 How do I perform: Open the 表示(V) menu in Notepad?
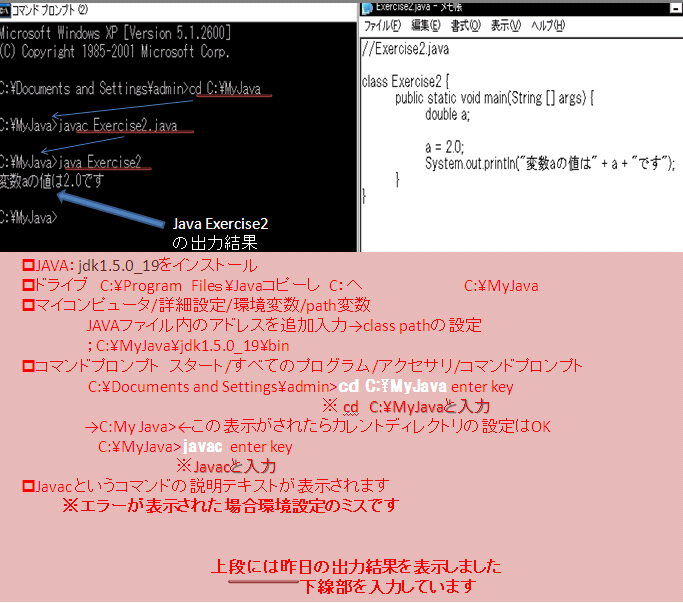[506, 26]
